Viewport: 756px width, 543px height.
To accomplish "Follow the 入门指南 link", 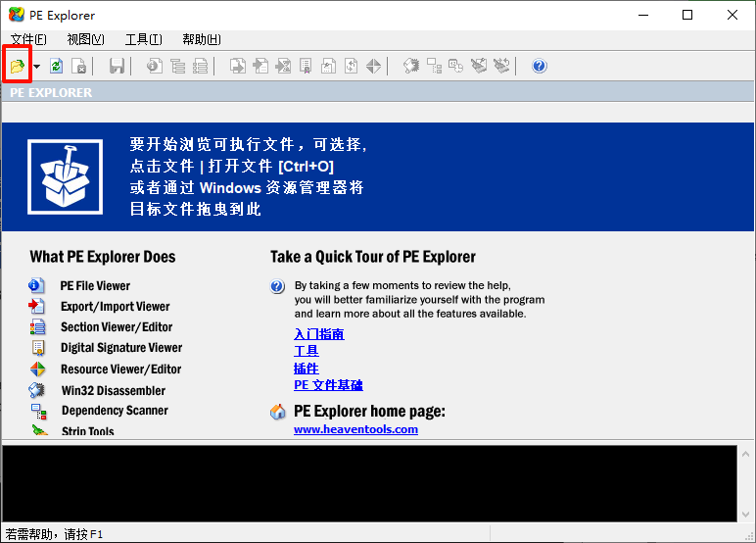I will pyautogui.click(x=318, y=334).
